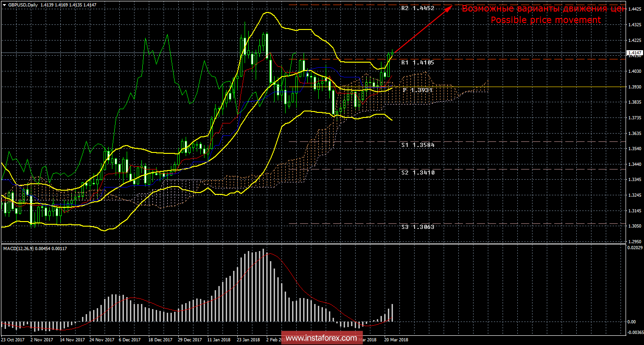Open the www.instaforex.com watermark link
The width and height of the screenshot is (644, 345).
[322, 338]
